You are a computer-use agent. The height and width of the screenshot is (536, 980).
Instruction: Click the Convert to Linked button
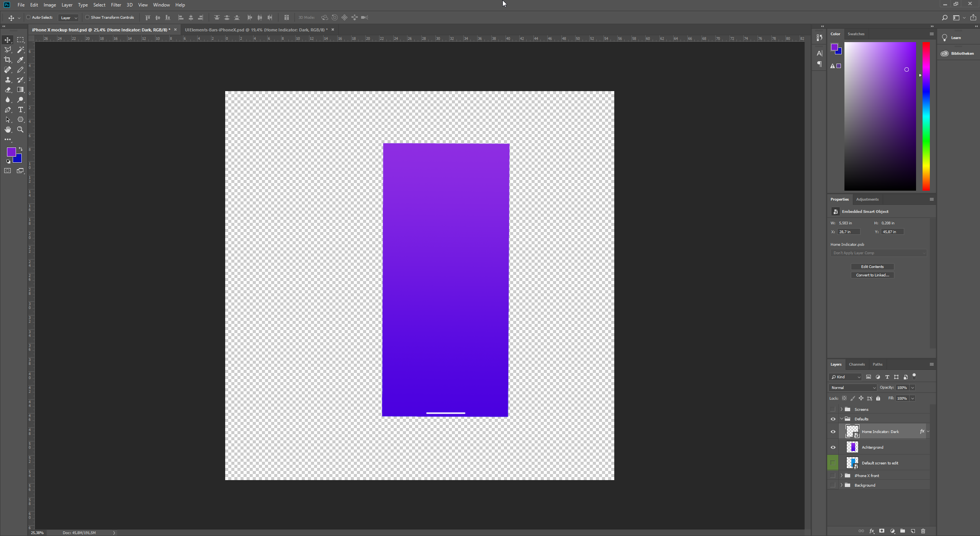[872, 275]
